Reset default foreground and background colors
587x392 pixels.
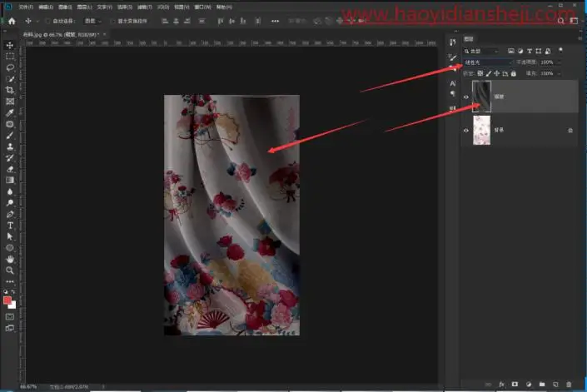coord(6,292)
